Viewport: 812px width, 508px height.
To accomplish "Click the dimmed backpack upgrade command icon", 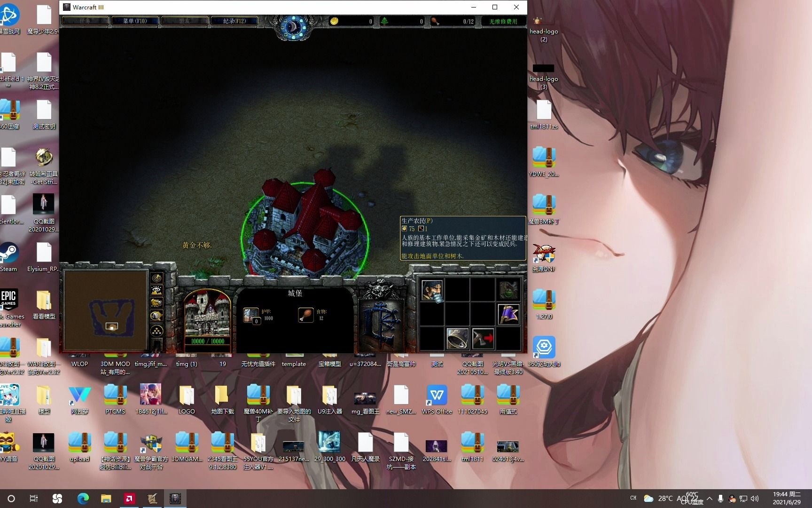I will (x=508, y=290).
